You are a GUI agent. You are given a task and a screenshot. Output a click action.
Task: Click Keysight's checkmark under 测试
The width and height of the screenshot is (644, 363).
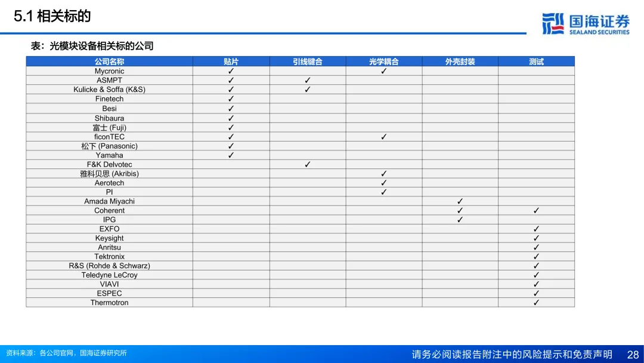pyautogui.click(x=537, y=238)
